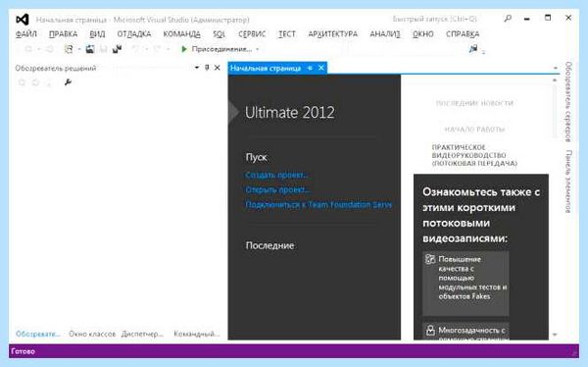Open the ВИД menu

[x=97, y=34]
